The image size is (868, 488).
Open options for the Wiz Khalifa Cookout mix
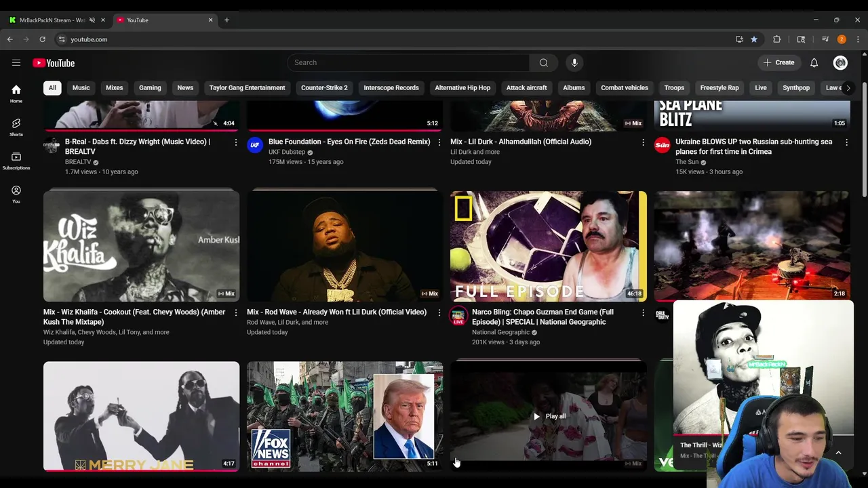[x=236, y=312]
